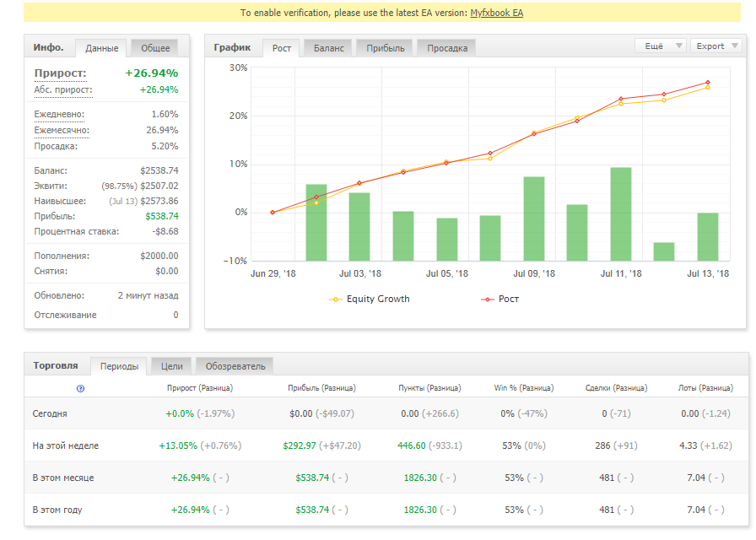
Task: Switch to the Общее info tab
Action: [155, 48]
